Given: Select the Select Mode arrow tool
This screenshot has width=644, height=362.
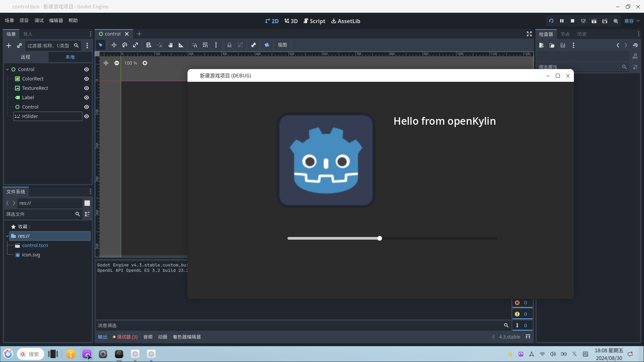Looking at the screenshot, I should tap(101, 45).
